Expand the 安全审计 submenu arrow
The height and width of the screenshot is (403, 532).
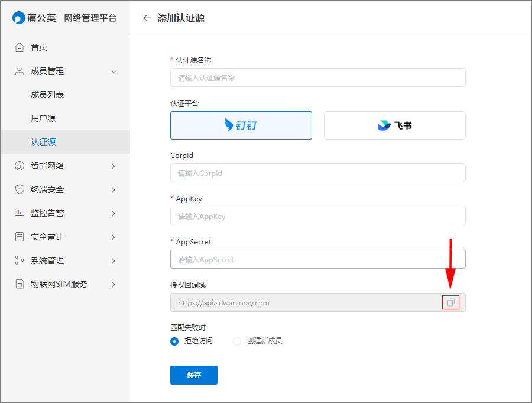coord(113,237)
